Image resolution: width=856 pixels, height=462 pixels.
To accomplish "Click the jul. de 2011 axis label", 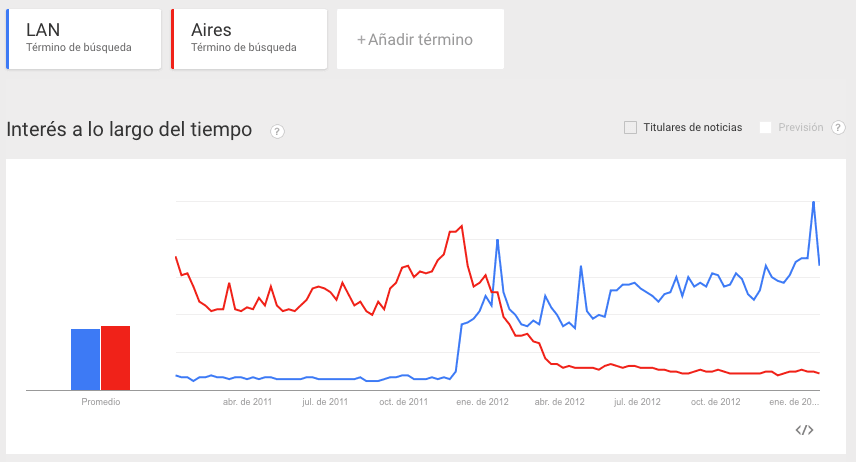I will 325,402.
